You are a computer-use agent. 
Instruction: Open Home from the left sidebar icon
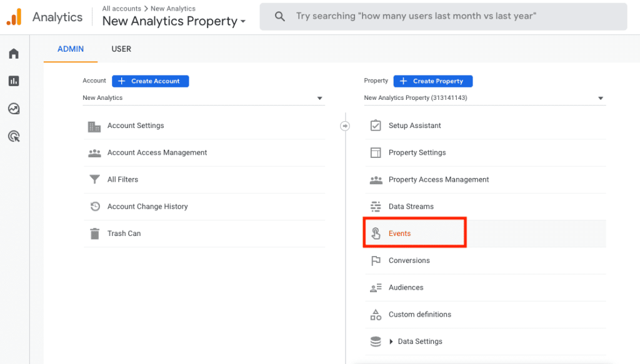(x=14, y=54)
